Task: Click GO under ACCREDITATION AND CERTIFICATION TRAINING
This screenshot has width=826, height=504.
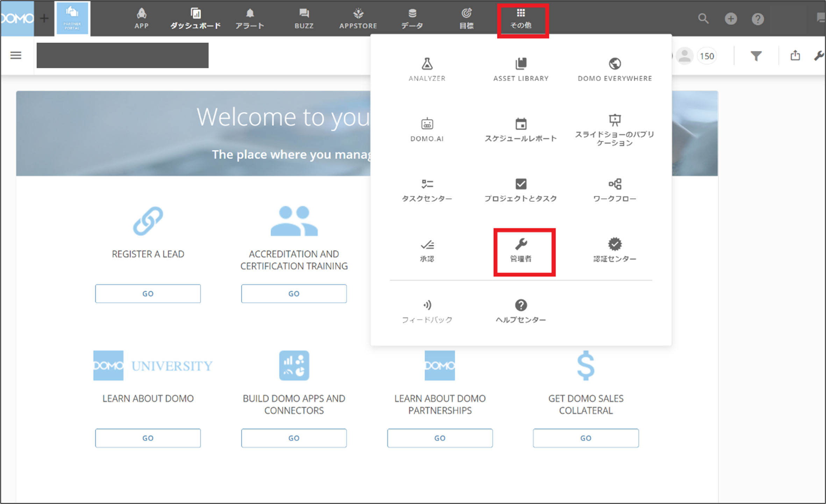Action: click(294, 293)
